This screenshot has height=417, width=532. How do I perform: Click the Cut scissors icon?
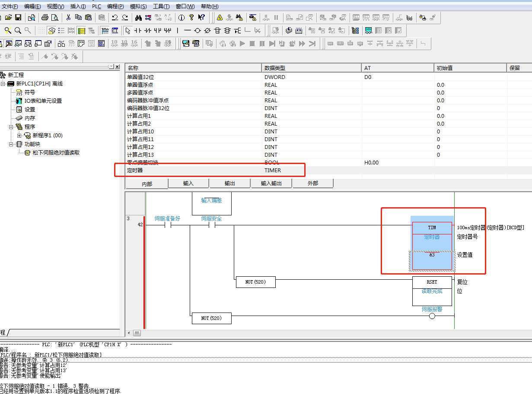pos(68,18)
